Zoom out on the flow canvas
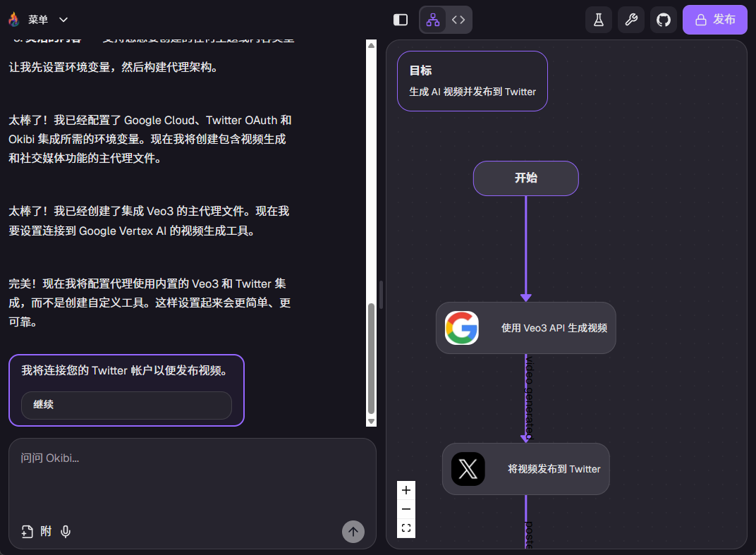This screenshot has width=756, height=555. coord(406,509)
